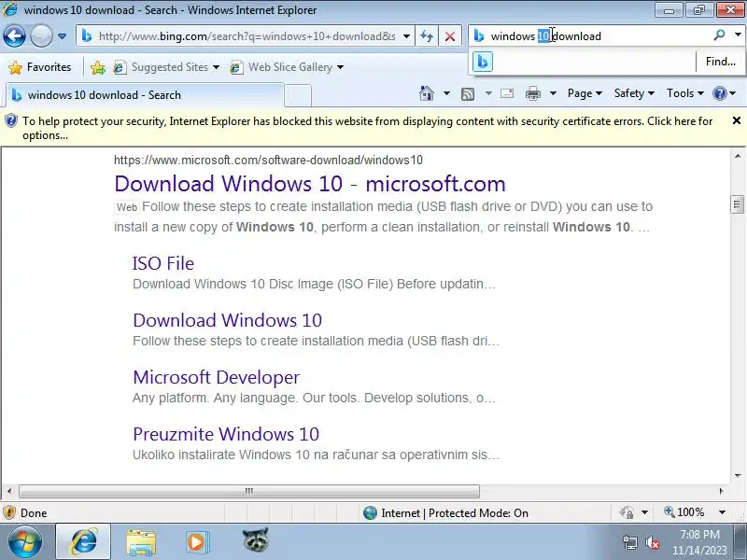747x560 pixels.
Task: Click the Find... button
Action: click(x=720, y=62)
